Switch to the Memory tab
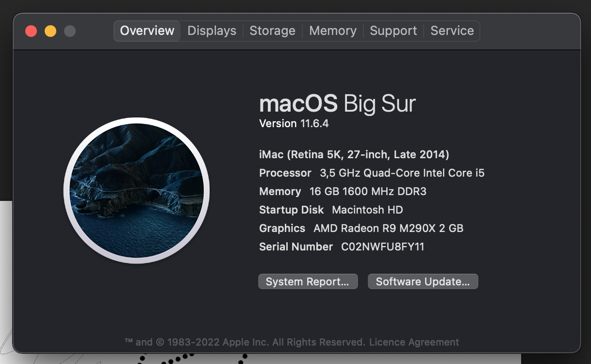Screen dimensions: 591x364 tap(333, 31)
